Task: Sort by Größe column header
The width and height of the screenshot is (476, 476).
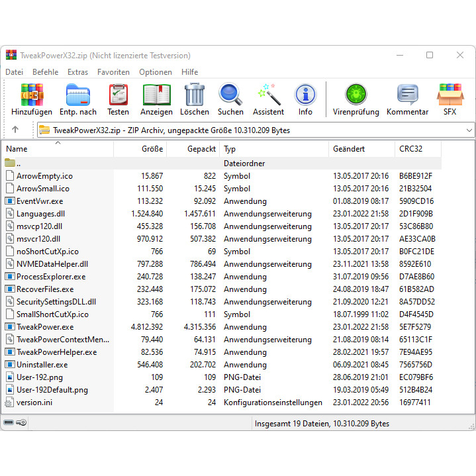Action: click(x=152, y=149)
